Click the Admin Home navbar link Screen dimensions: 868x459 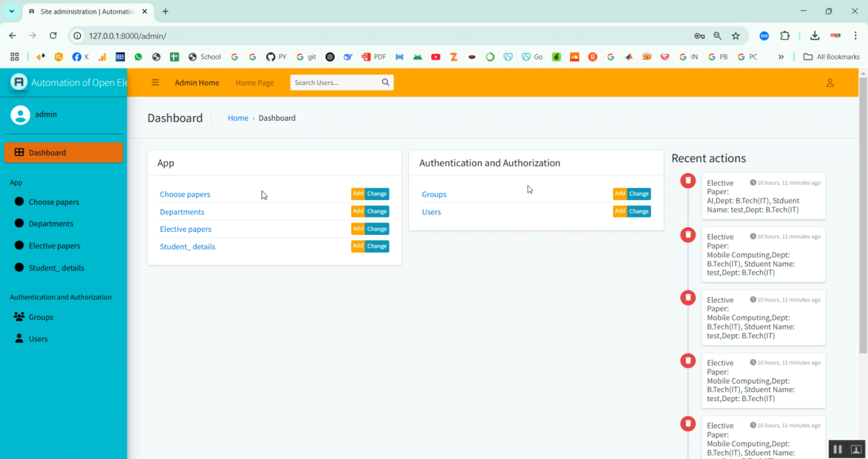197,83
